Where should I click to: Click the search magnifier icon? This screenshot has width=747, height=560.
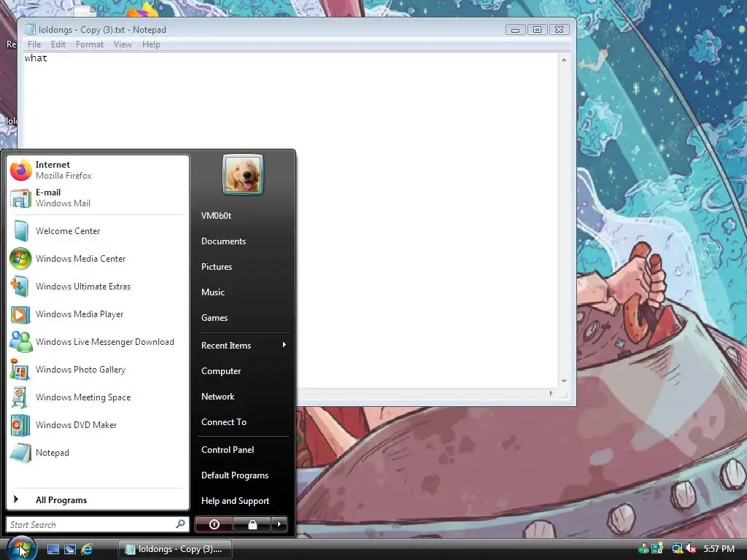click(181, 524)
